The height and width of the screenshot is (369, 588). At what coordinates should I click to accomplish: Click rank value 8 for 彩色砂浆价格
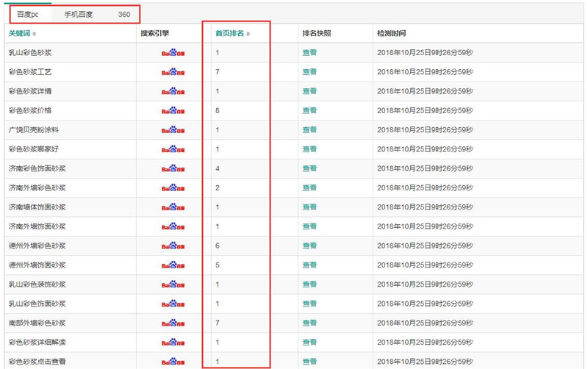click(x=218, y=110)
